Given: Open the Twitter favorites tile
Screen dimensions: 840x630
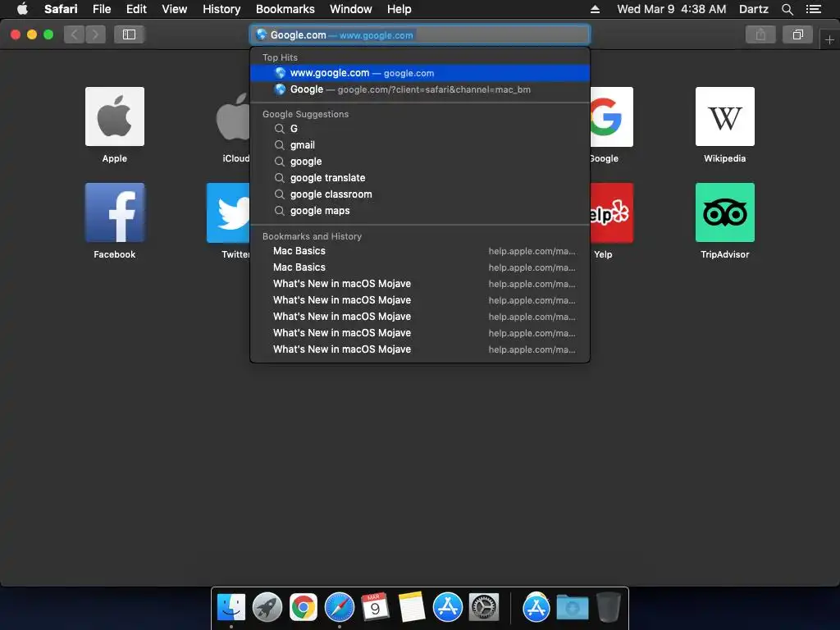Looking at the screenshot, I should pos(228,212).
